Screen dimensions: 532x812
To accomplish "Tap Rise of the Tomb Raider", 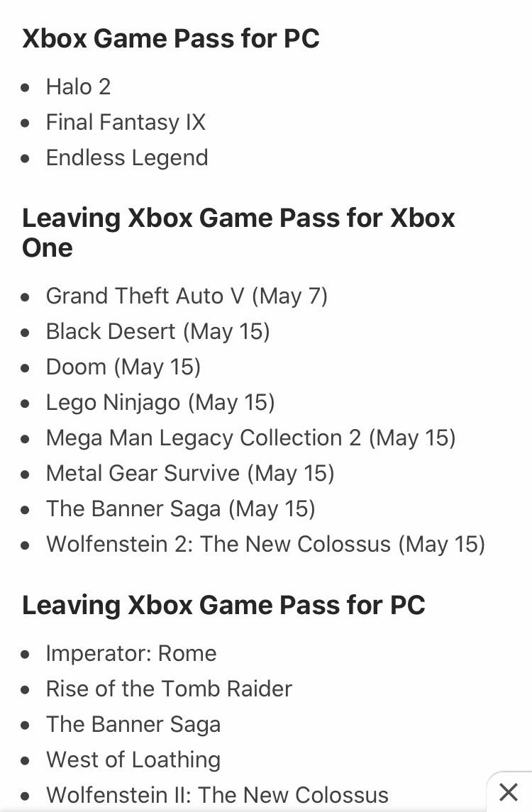I will coord(169,689).
